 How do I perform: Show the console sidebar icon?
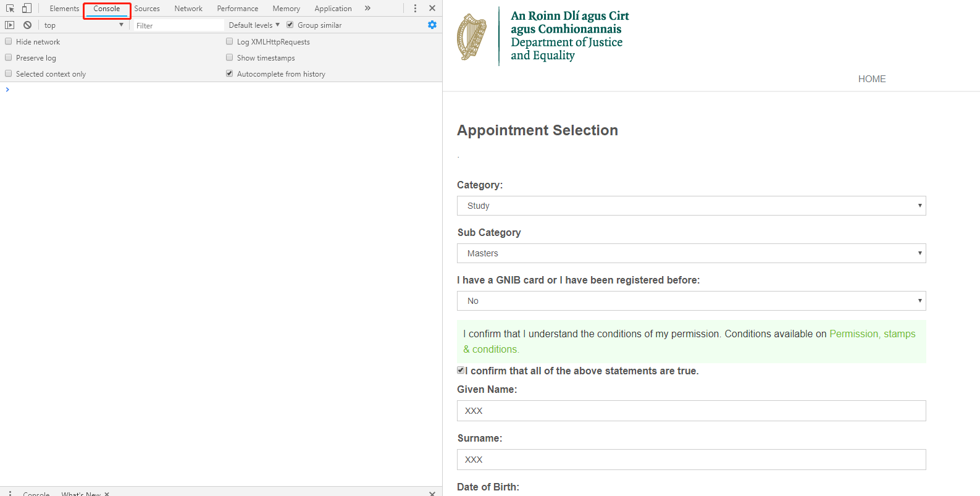(x=9, y=25)
